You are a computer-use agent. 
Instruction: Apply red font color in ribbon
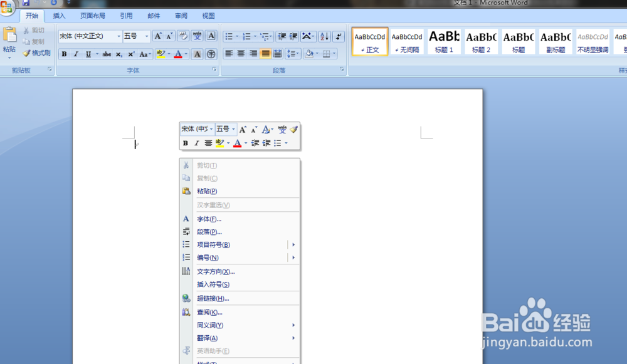(x=178, y=54)
